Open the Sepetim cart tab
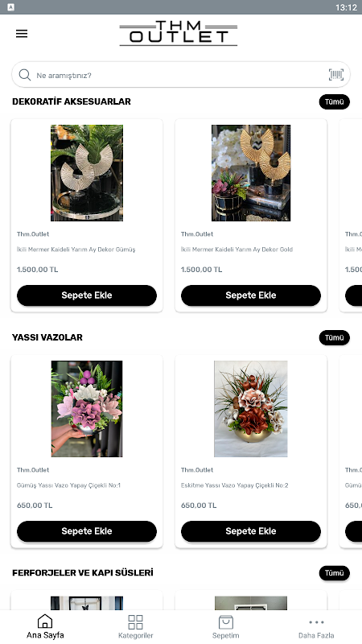Image resolution: width=362 pixels, height=644 pixels. pos(226,627)
